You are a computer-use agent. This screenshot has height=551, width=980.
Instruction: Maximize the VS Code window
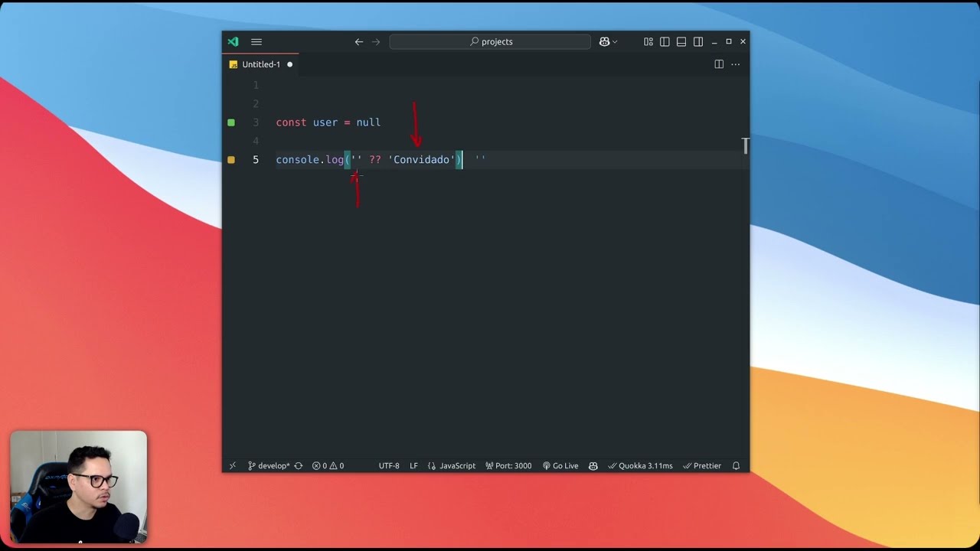(x=729, y=42)
